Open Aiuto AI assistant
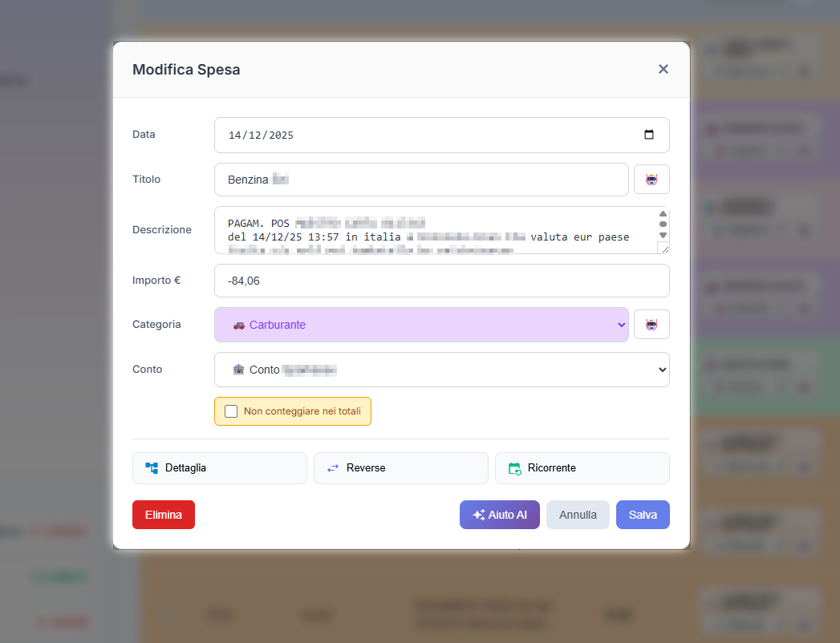 499,515
